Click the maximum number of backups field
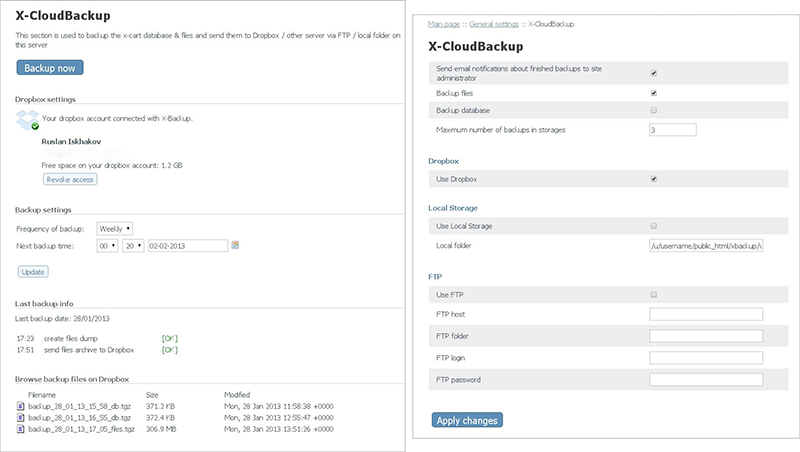This screenshot has width=800, height=452. 672,130
